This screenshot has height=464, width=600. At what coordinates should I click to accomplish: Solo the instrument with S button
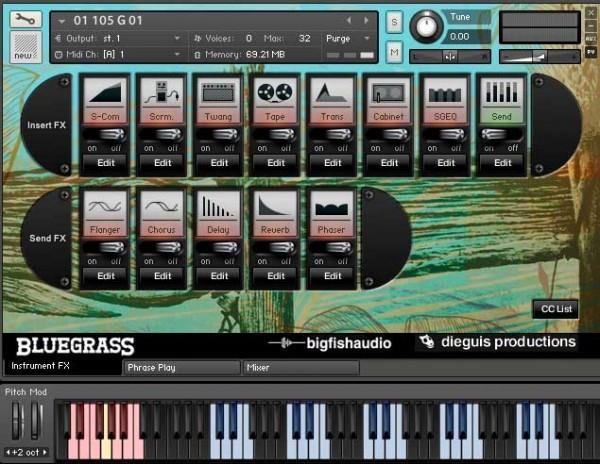394,22
